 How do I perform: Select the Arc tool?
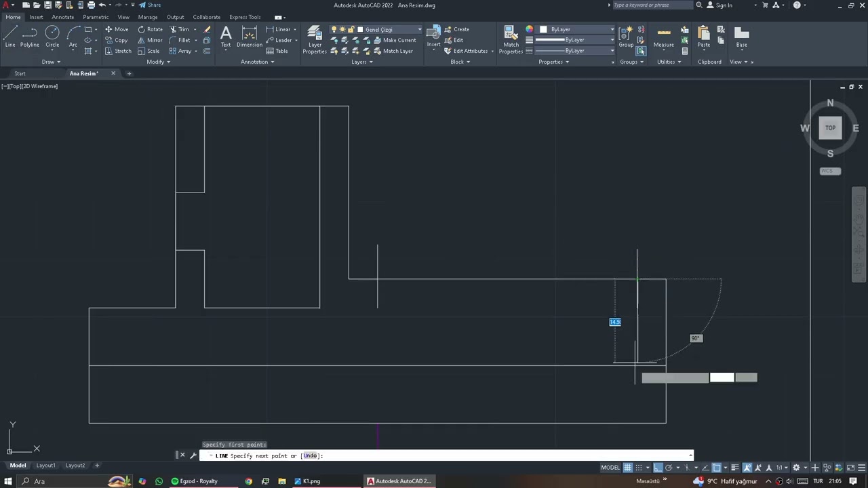click(x=73, y=37)
